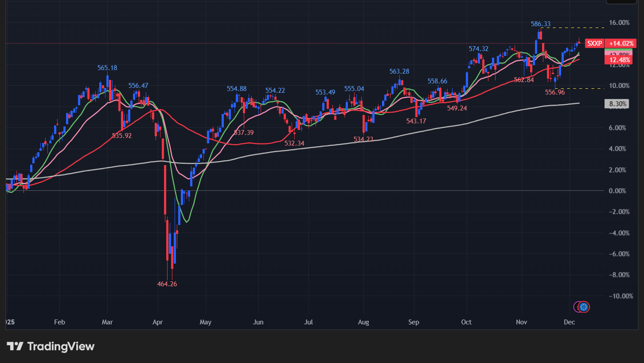
Task: Click the Dec label on the time axis
Action: (570, 322)
